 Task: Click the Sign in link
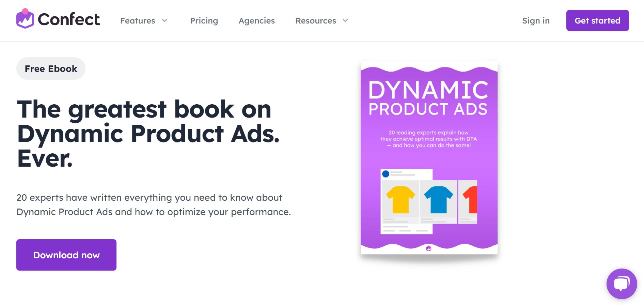click(536, 21)
